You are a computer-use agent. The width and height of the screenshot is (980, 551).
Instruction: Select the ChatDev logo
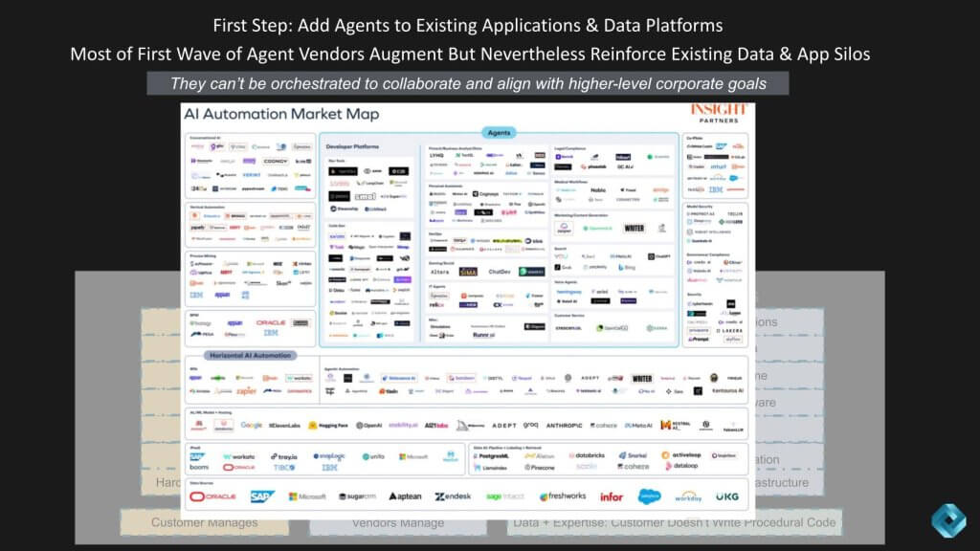click(500, 272)
